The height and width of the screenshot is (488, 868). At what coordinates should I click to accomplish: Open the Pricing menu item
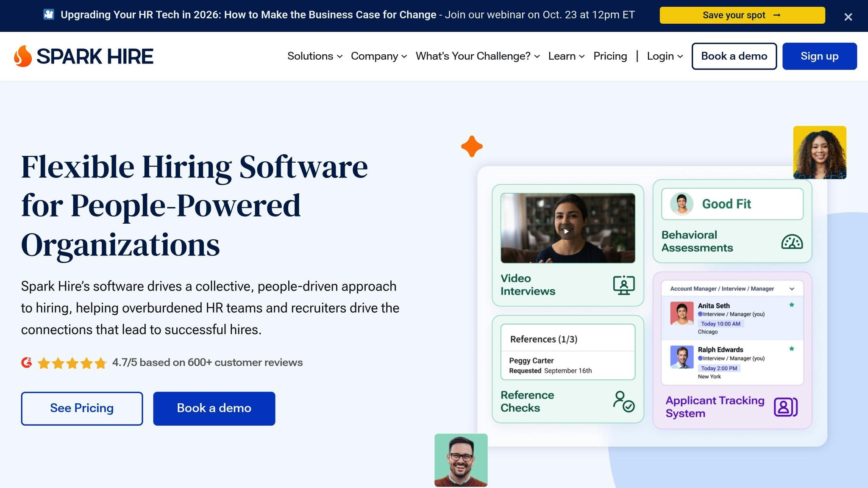[x=610, y=56]
